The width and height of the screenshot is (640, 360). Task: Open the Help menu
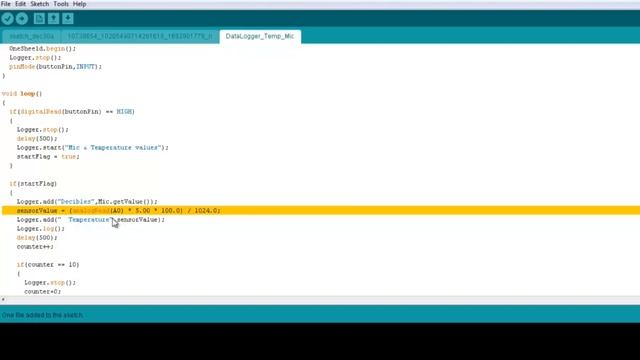coord(79,4)
